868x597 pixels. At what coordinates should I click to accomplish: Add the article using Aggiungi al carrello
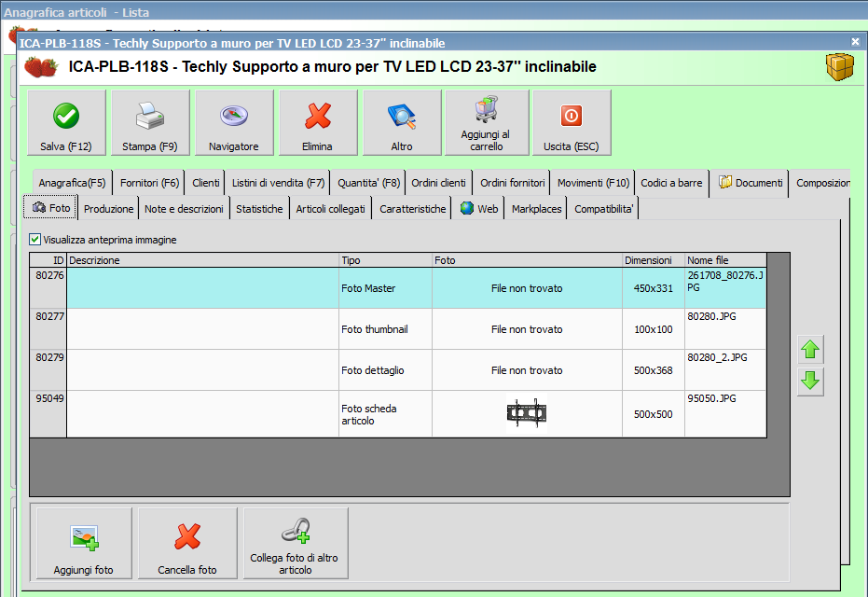pyautogui.click(x=487, y=122)
